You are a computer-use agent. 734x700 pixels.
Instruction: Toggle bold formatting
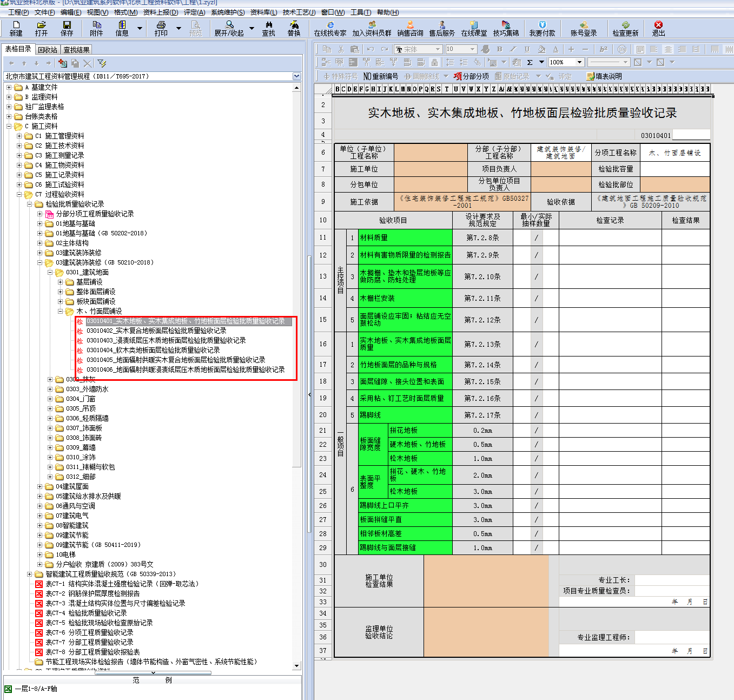click(x=499, y=49)
